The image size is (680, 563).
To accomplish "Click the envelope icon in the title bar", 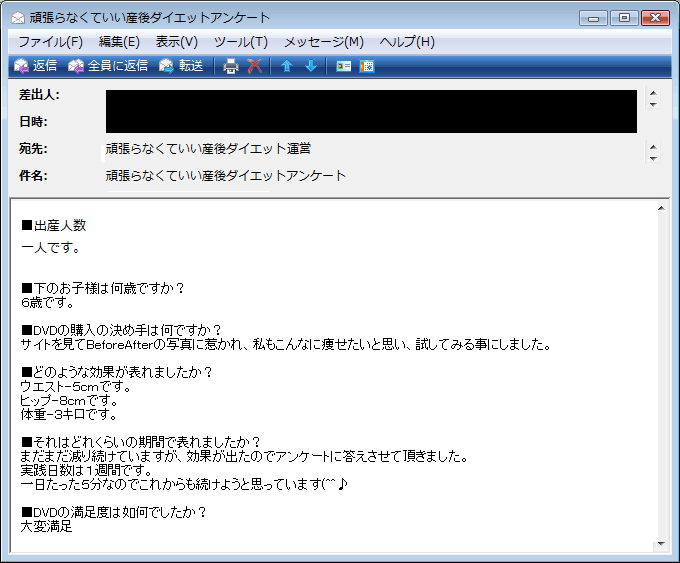I will pos(18,18).
